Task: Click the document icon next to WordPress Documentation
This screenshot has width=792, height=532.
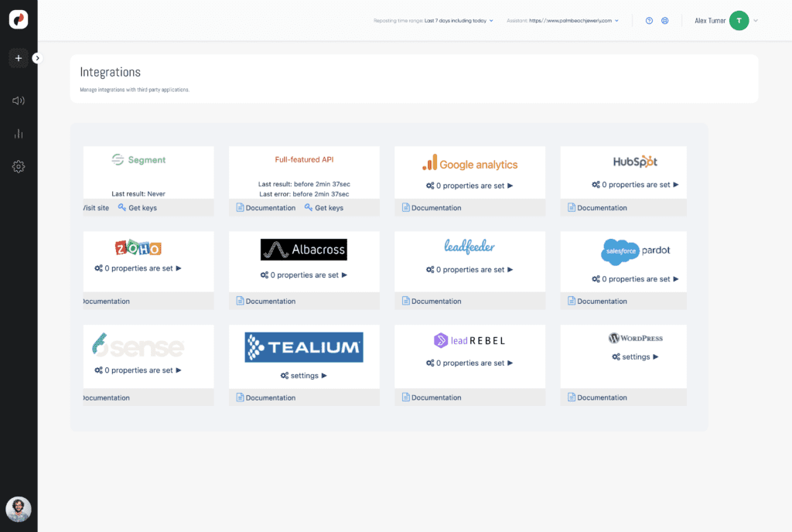Action: [571, 397]
